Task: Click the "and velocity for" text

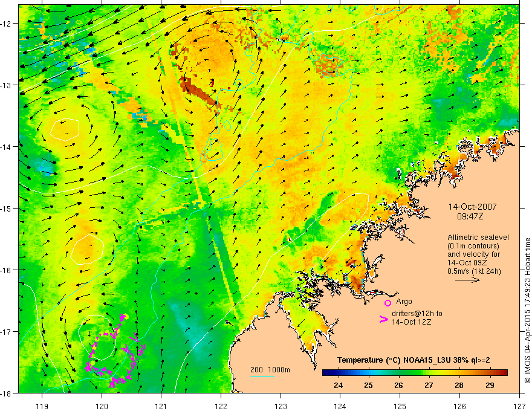Action: click(x=473, y=254)
